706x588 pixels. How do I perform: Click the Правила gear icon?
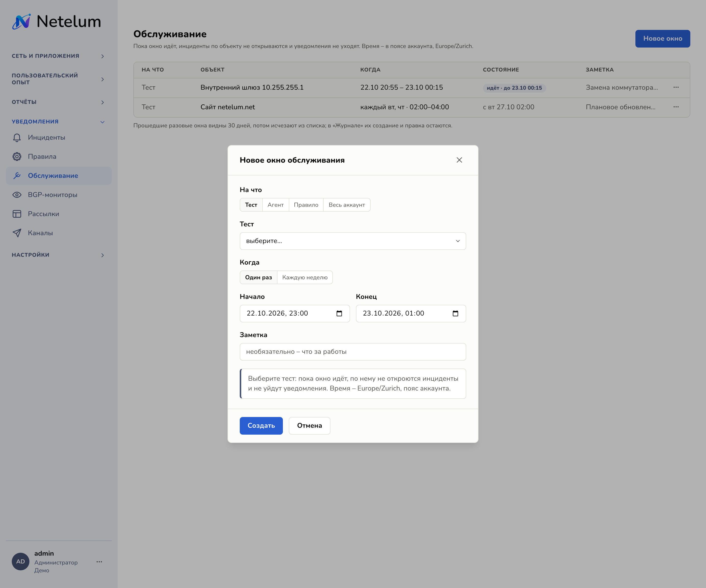[x=17, y=157]
